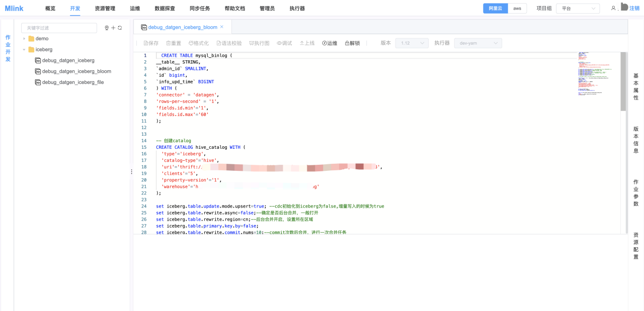Open the 执行图 execution graph
The image size is (644, 311).
tap(259, 43)
